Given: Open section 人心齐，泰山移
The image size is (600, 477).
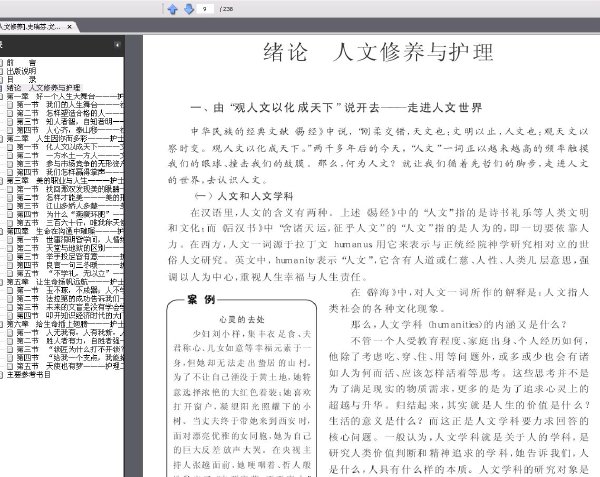Looking at the screenshot, I should (x=70, y=130).
